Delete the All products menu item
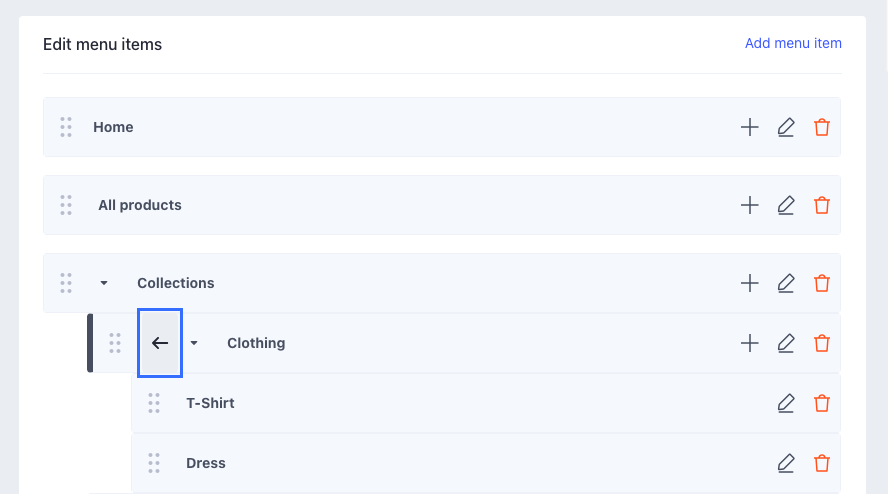Image resolution: width=888 pixels, height=494 pixels. tap(822, 205)
